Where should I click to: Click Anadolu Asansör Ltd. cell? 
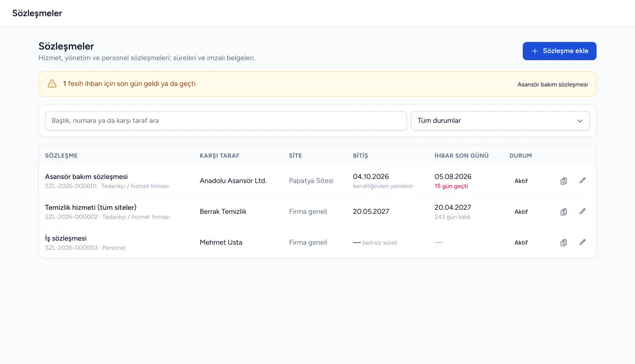pos(233,180)
